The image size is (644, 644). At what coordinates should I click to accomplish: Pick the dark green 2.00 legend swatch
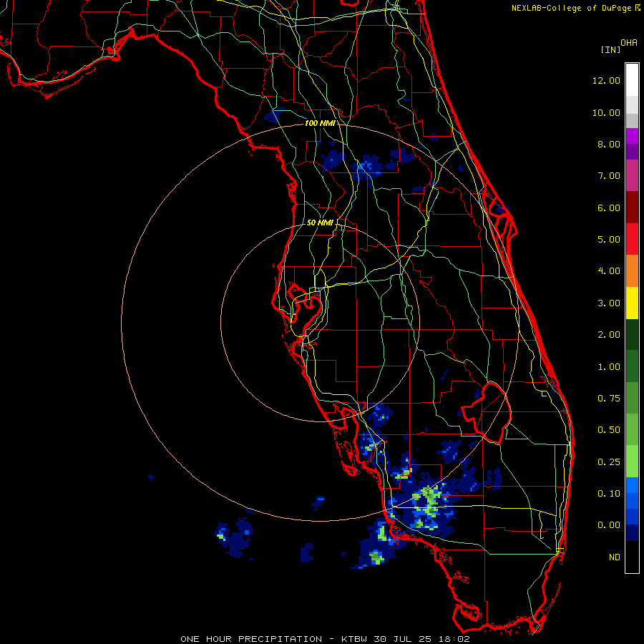click(x=632, y=334)
